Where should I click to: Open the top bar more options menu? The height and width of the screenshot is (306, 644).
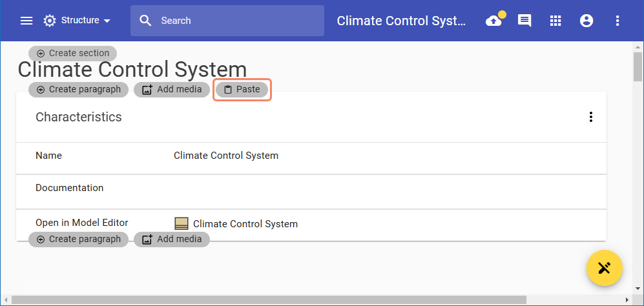coord(618,21)
